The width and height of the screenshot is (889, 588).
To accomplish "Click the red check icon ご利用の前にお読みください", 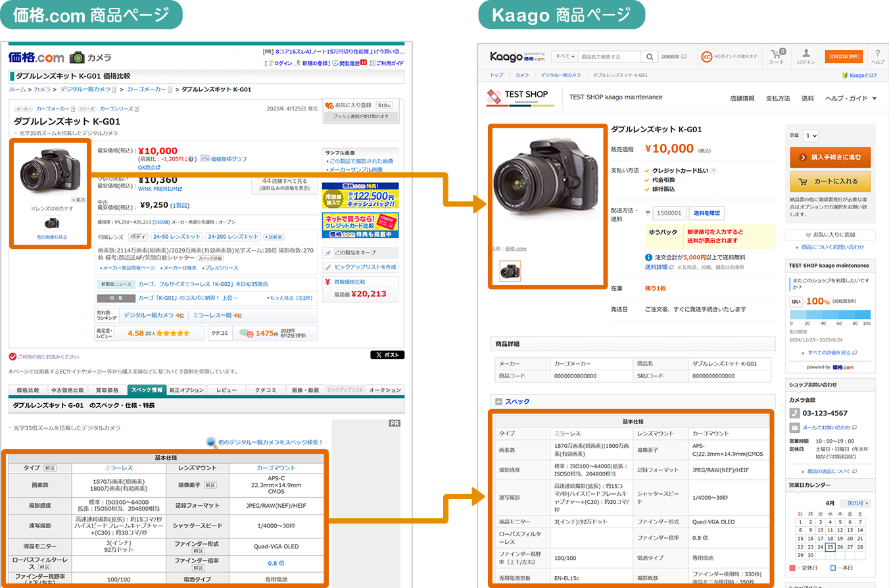I will [12, 356].
